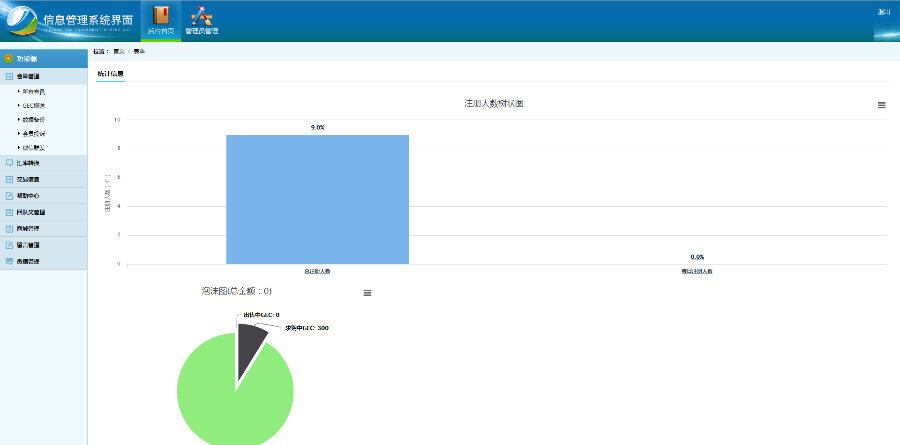Click the 总注册人数 x-axis label
900x445 pixels.
pyautogui.click(x=317, y=270)
